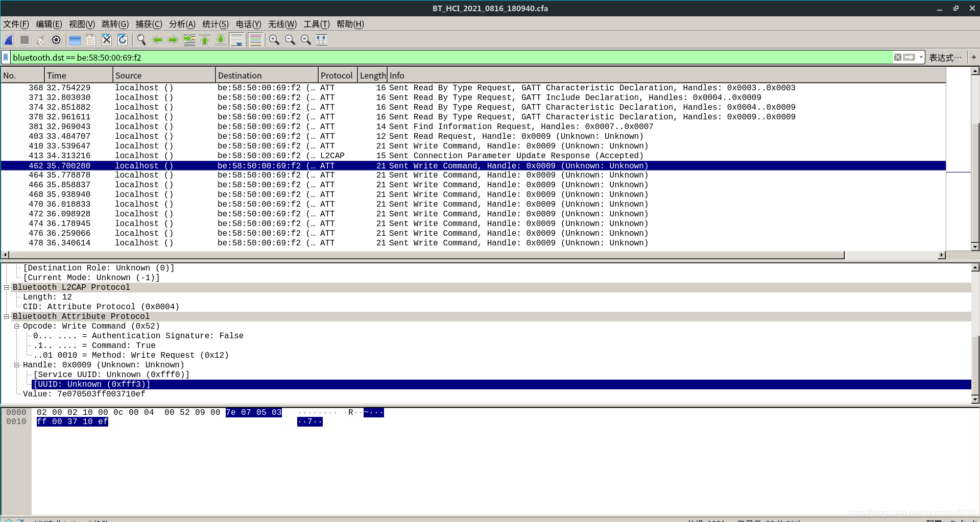Image resolution: width=980 pixels, height=522 pixels.
Task: Click the resize columns icon
Action: pyautogui.click(x=322, y=40)
